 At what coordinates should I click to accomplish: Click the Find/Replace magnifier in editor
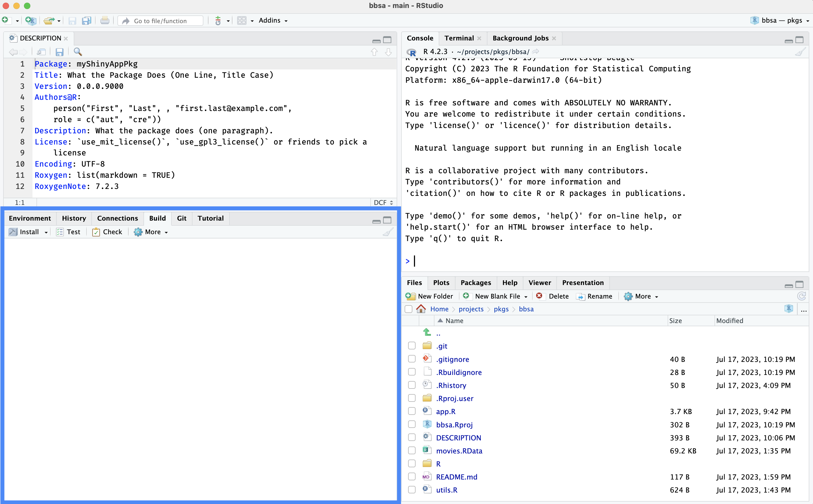click(78, 52)
